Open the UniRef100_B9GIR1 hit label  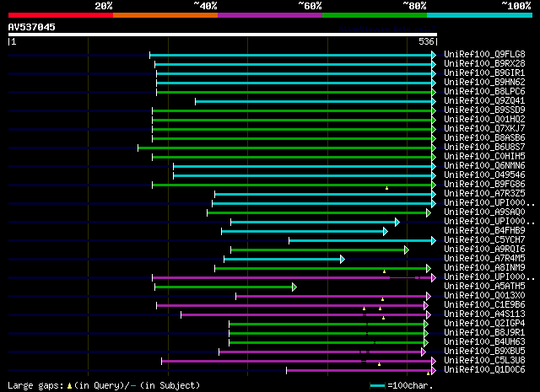click(484, 73)
